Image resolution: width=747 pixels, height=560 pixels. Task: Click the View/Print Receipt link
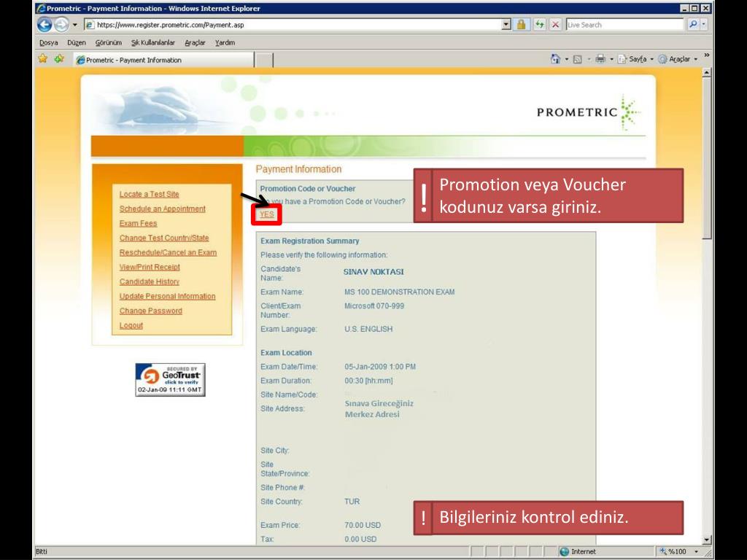coord(150,267)
